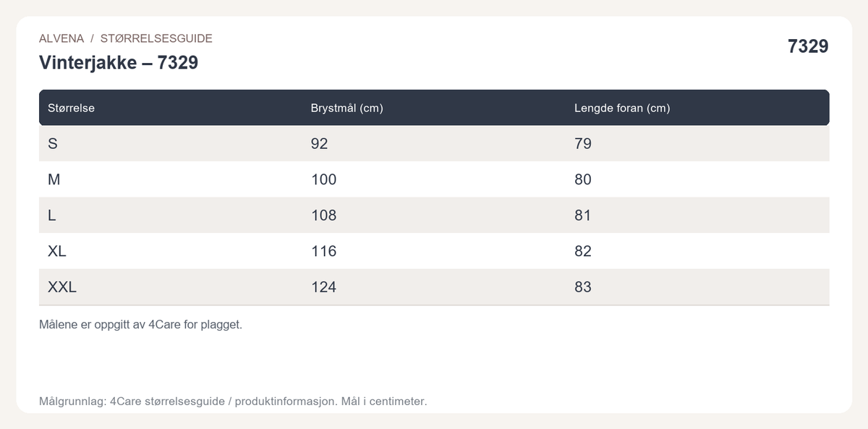Click front length value 81

[x=582, y=215]
